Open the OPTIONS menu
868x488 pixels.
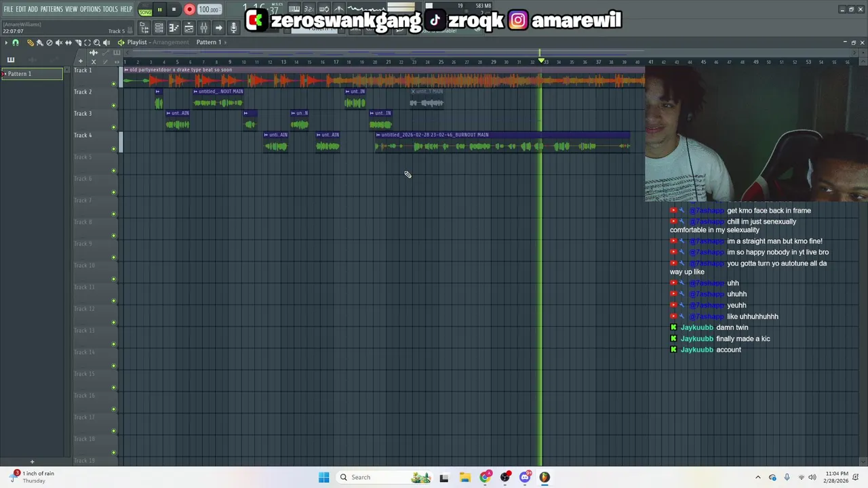90,9
